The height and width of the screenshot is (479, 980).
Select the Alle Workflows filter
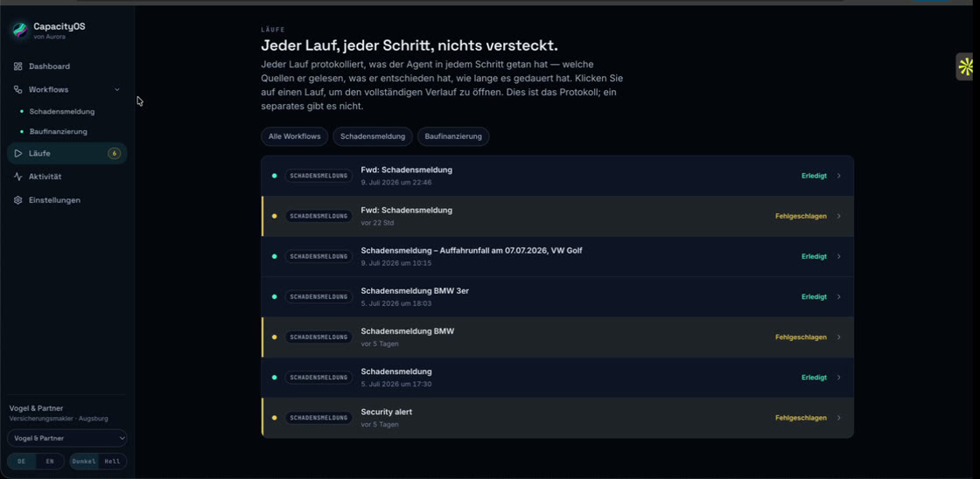coord(294,136)
